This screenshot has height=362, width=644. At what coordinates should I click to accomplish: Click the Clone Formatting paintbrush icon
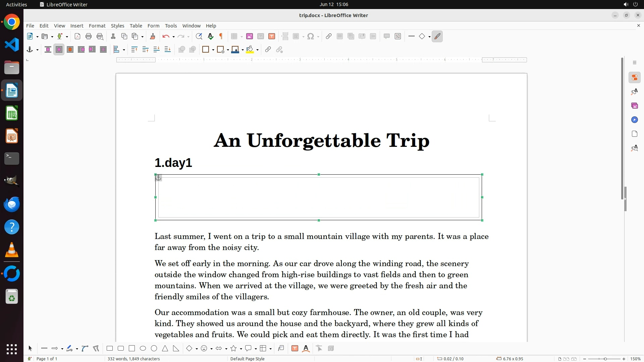coord(152,36)
